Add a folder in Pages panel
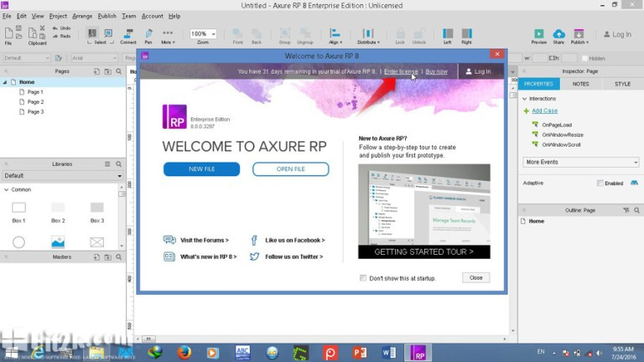 coord(107,71)
